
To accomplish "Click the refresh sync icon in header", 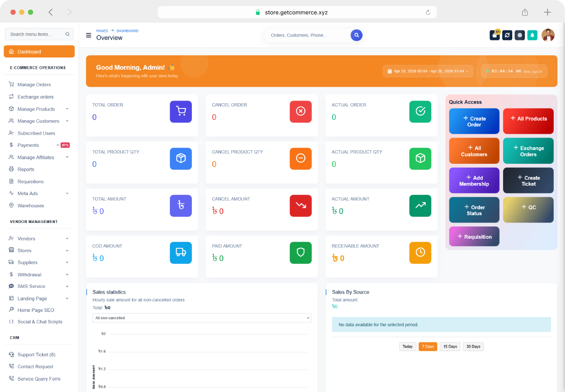I will click(x=507, y=35).
